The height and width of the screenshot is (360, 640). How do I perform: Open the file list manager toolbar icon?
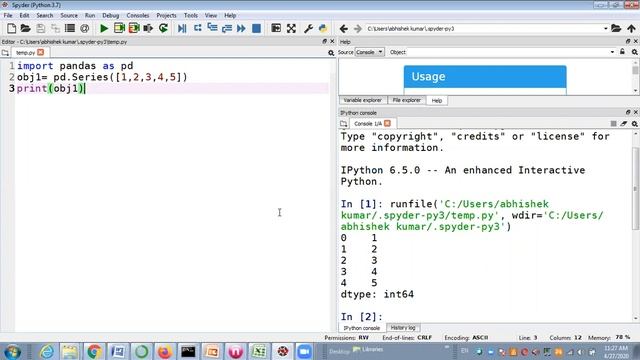pos(70,28)
